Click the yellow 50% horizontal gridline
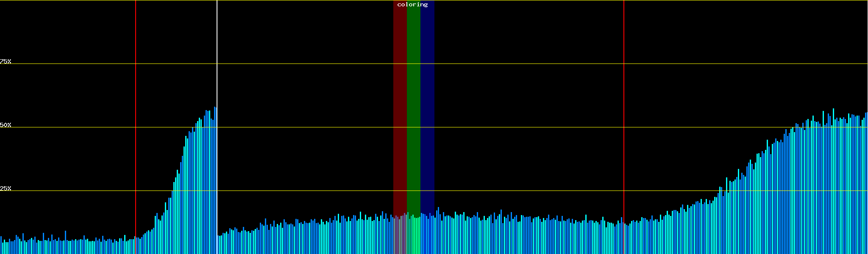Viewport: 868px width, 254px height. tap(509, 127)
